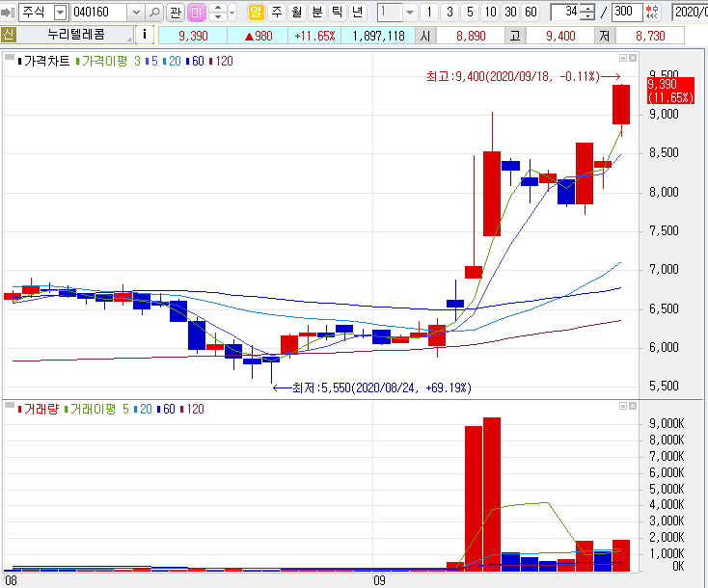Click the 가격차트 legend label
The width and height of the screenshot is (708, 588).
(43, 61)
